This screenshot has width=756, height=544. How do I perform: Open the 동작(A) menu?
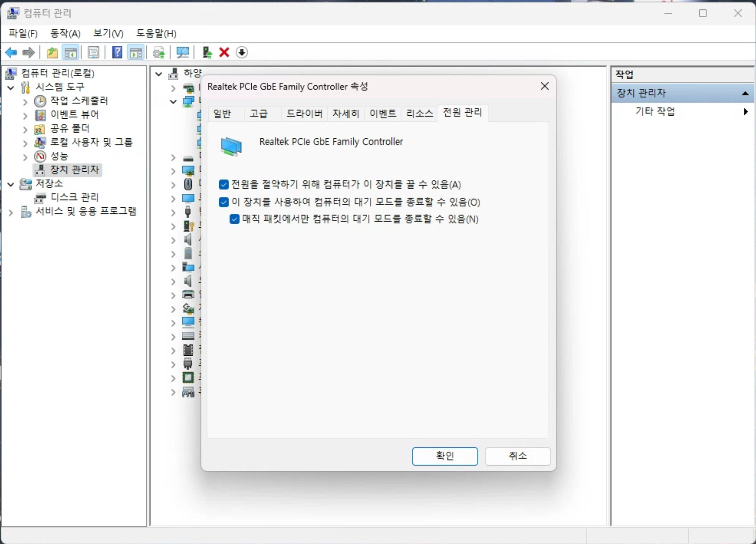click(65, 33)
